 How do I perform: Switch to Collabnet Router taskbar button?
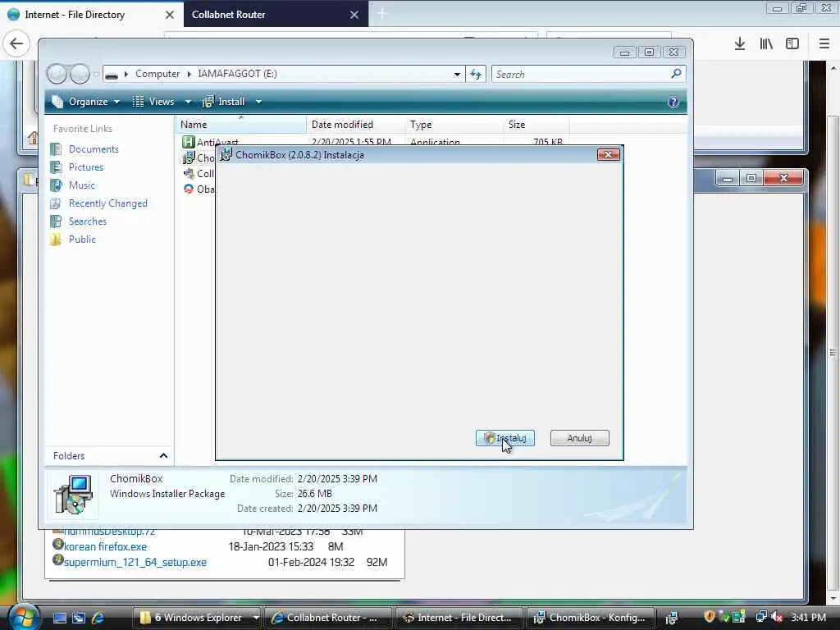[326, 618]
